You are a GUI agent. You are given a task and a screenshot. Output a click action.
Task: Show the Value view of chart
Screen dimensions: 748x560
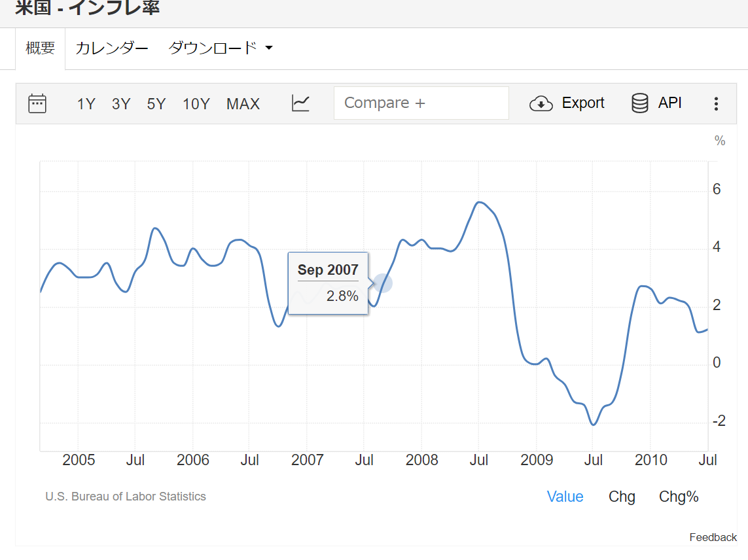tap(565, 497)
